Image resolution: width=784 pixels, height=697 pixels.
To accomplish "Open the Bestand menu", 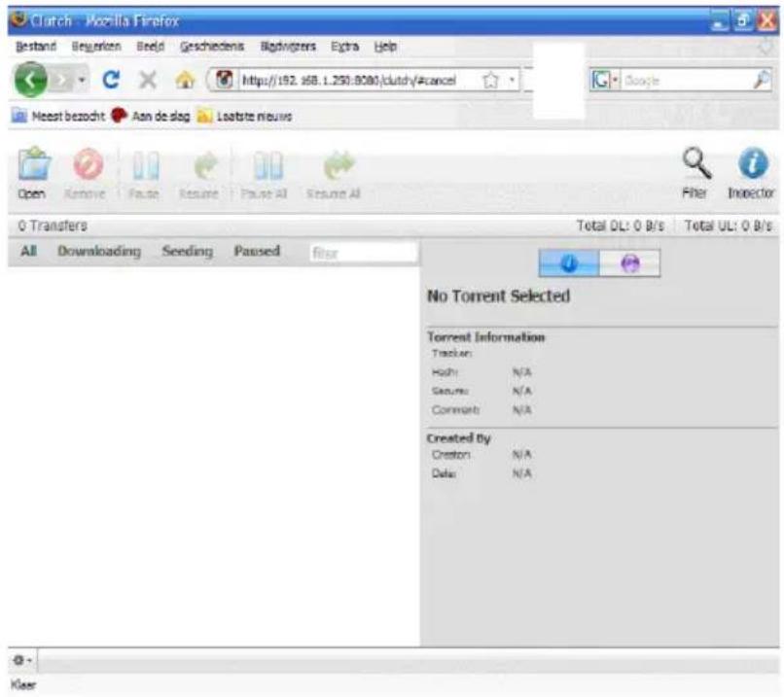I will pyautogui.click(x=35, y=47).
